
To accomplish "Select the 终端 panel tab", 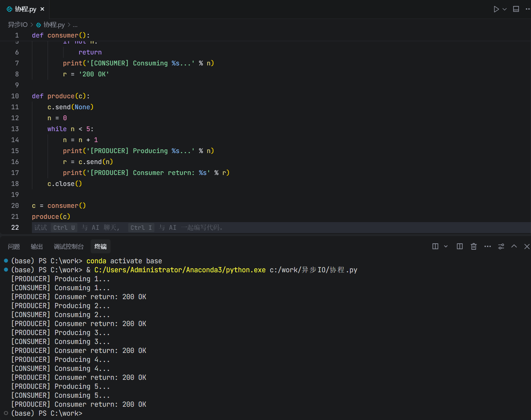I will pyautogui.click(x=101, y=246).
